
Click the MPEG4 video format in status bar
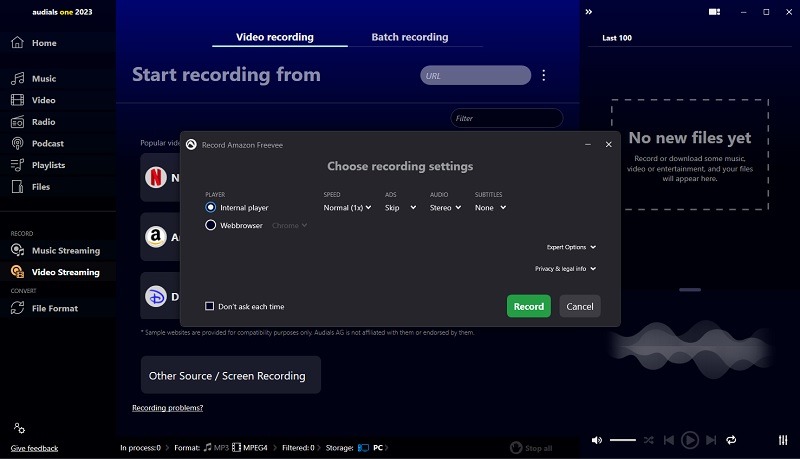click(250, 448)
